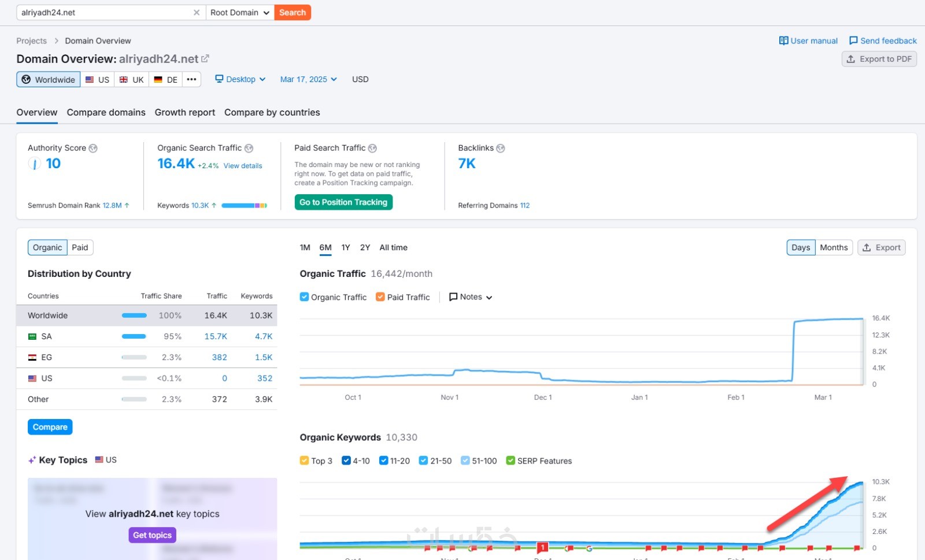
Task: Click the US flag in distribution table
Action: click(x=32, y=378)
